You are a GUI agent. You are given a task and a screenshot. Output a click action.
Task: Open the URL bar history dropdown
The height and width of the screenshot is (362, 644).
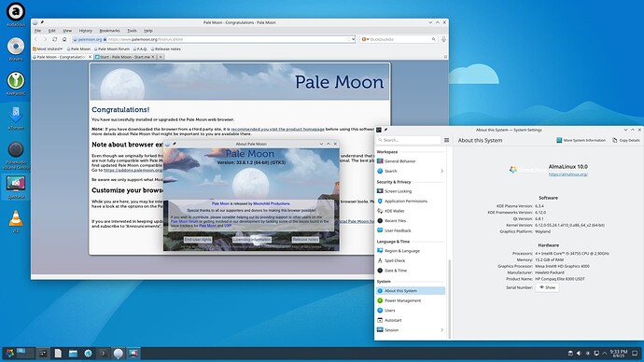pos(353,39)
